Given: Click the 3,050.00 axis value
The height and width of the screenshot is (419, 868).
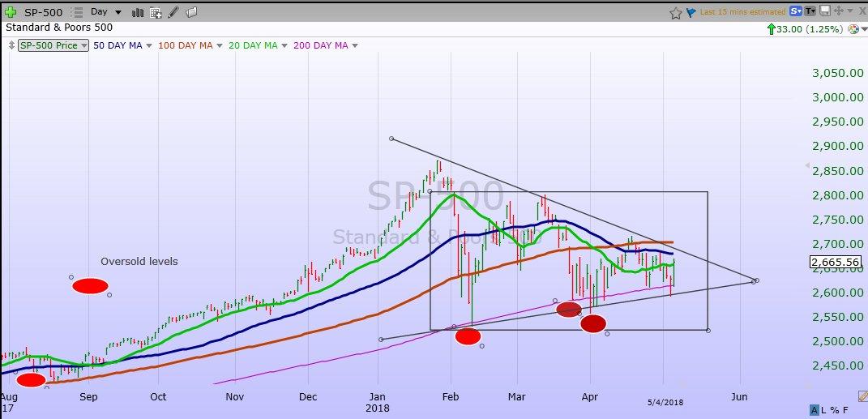Looking at the screenshot, I should [837, 73].
